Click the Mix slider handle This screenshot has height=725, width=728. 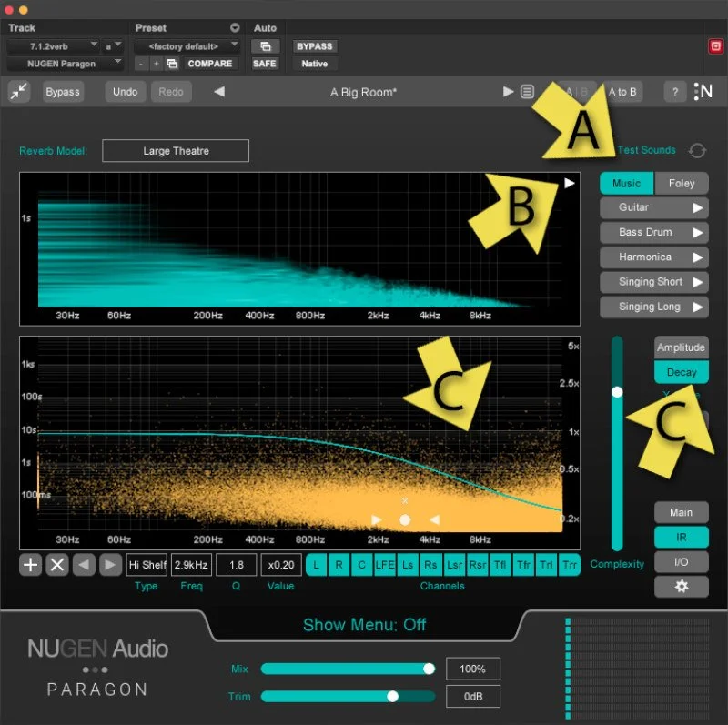point(429,669)
